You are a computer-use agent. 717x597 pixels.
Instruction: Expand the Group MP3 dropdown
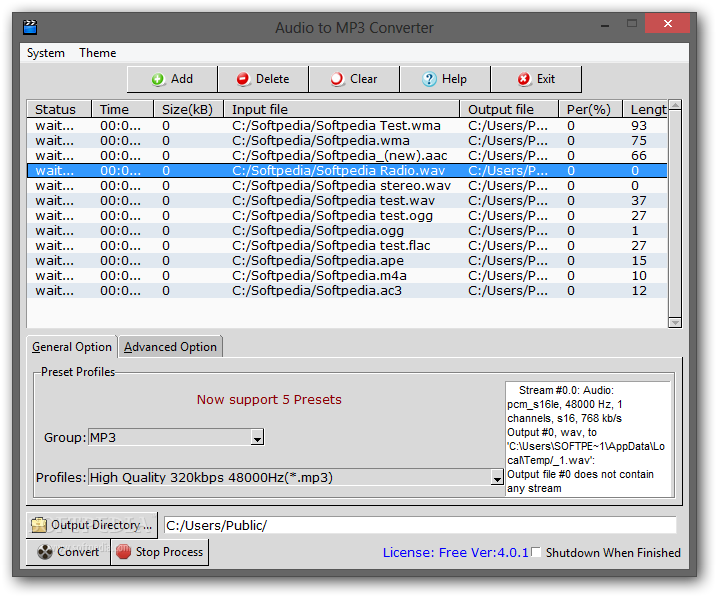tap(257, 438)
